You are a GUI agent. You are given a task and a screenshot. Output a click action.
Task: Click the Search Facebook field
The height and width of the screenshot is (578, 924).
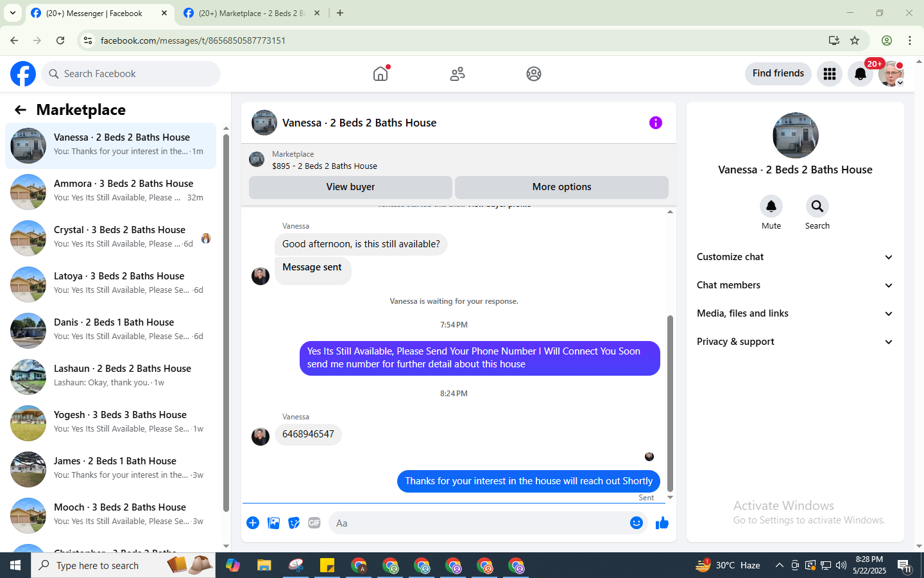[x=131, y=74]
